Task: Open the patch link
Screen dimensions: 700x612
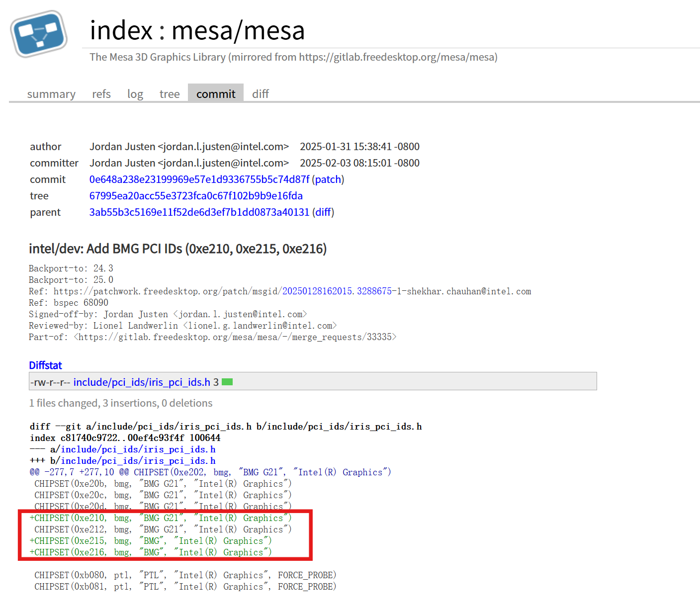Action: [x=328, y=179]
